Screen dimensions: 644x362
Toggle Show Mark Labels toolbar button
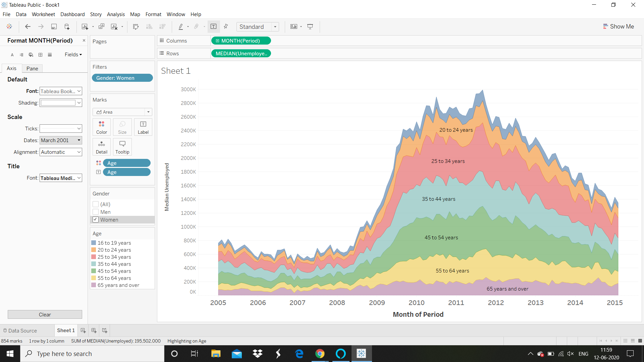[x=213, y=27]
